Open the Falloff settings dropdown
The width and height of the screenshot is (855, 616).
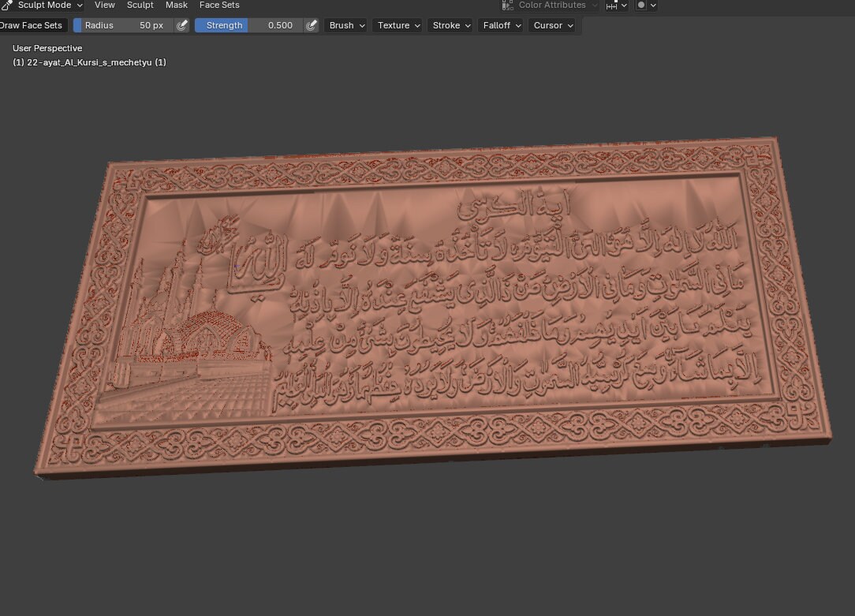point(501,25)
